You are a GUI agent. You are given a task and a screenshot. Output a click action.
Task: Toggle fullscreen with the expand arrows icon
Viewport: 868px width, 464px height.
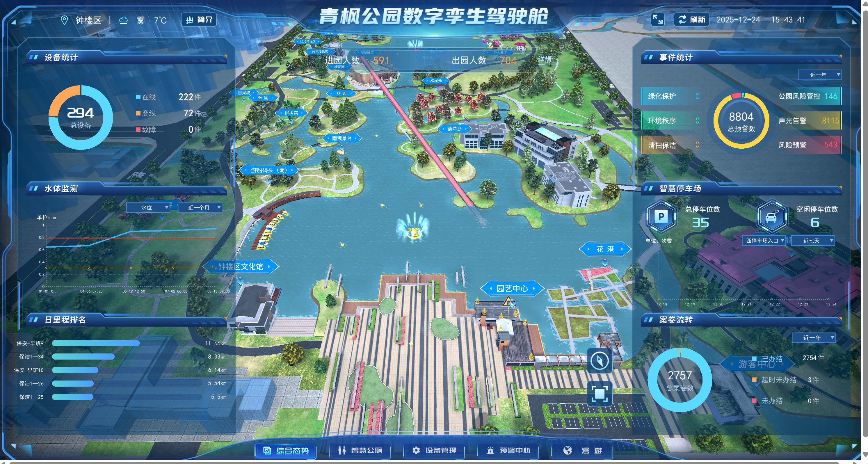tap(657, 19)
